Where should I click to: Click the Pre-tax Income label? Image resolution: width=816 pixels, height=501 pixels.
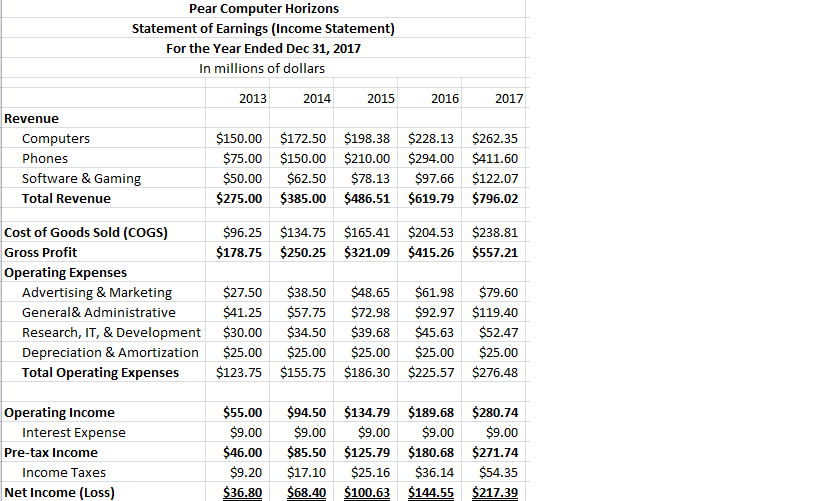click(x=51, y=453)
